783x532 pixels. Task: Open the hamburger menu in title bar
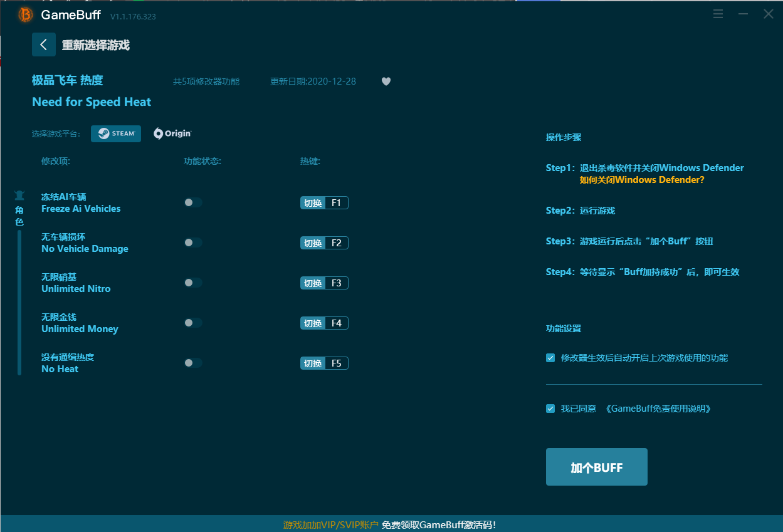click(x=718, y=14)
